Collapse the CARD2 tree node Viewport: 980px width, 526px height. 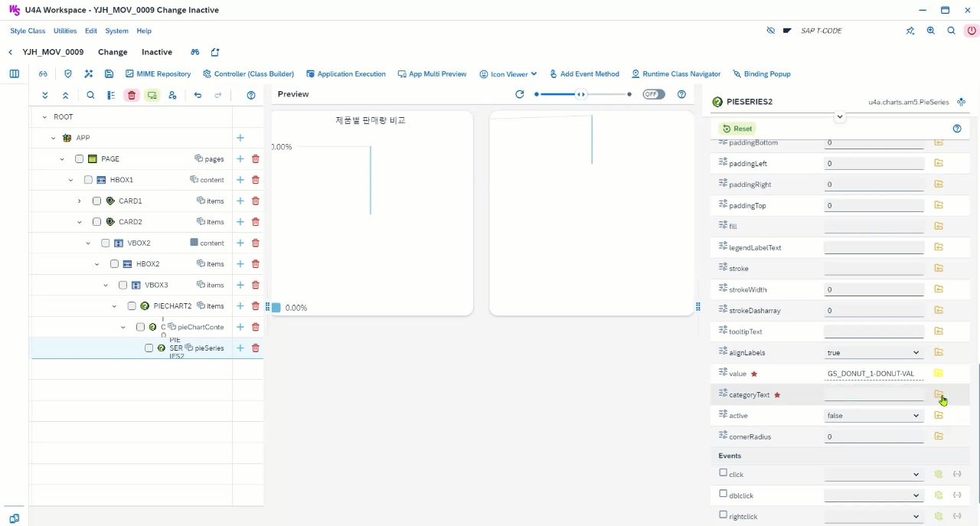[x=79, y=222]
